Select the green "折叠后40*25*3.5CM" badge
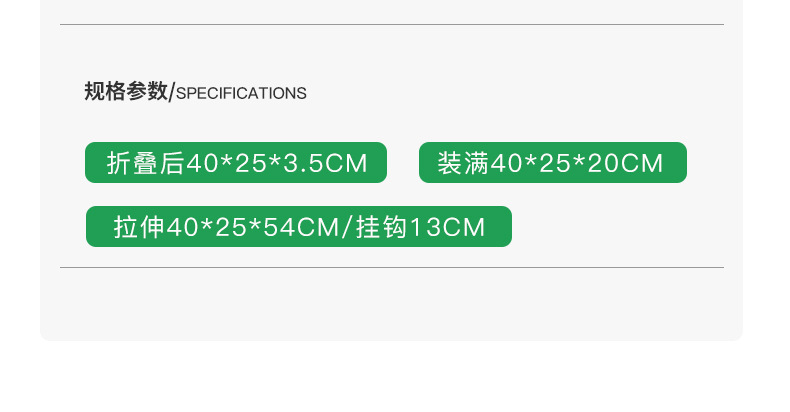This screenshot has height=412, width=790. tap(235, 163)
